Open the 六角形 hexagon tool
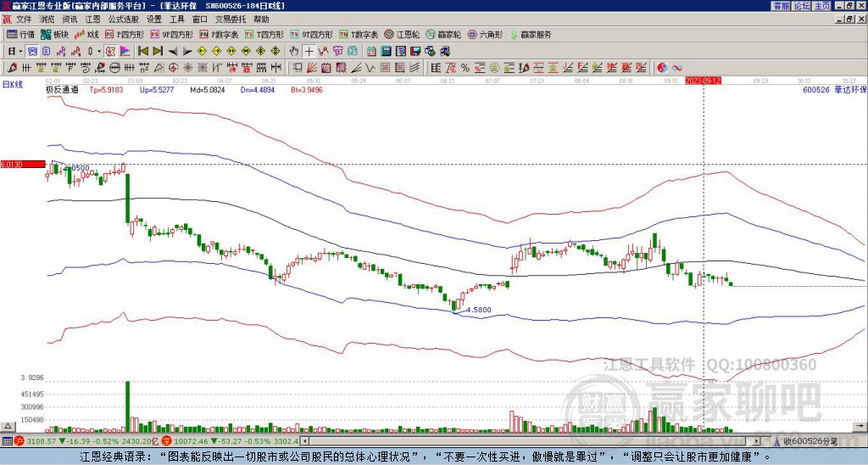Image resolution: width=868 pixels, height=465 pixels. (486, 35)
